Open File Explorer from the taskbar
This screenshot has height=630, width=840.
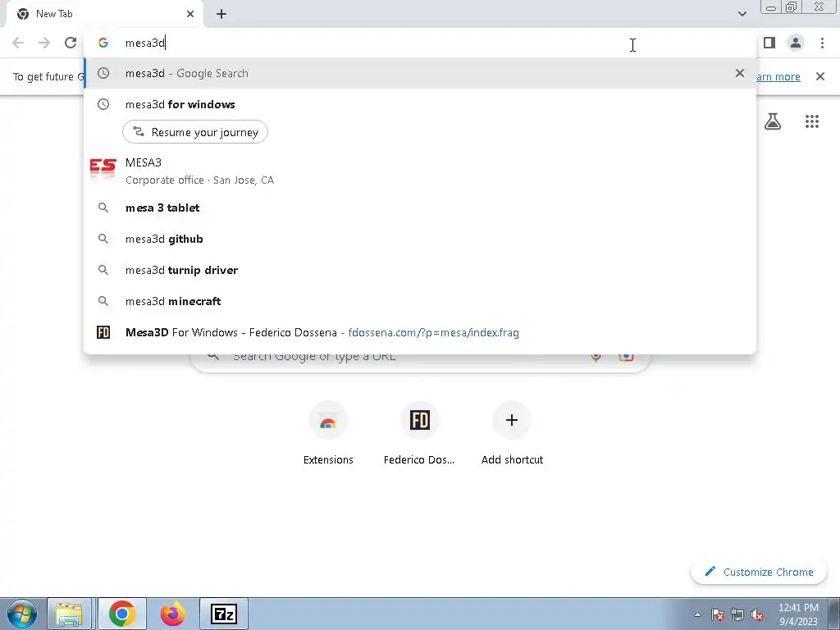(70, 614)
